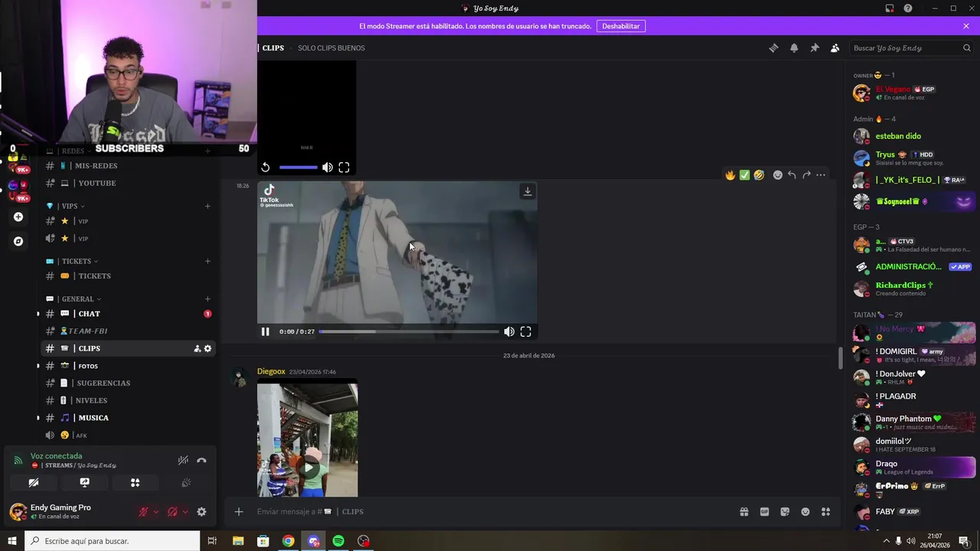This screenshot has height=551, width=980.
Task: Edit CLIPS channel settings gear
Action: pos(207,348)
